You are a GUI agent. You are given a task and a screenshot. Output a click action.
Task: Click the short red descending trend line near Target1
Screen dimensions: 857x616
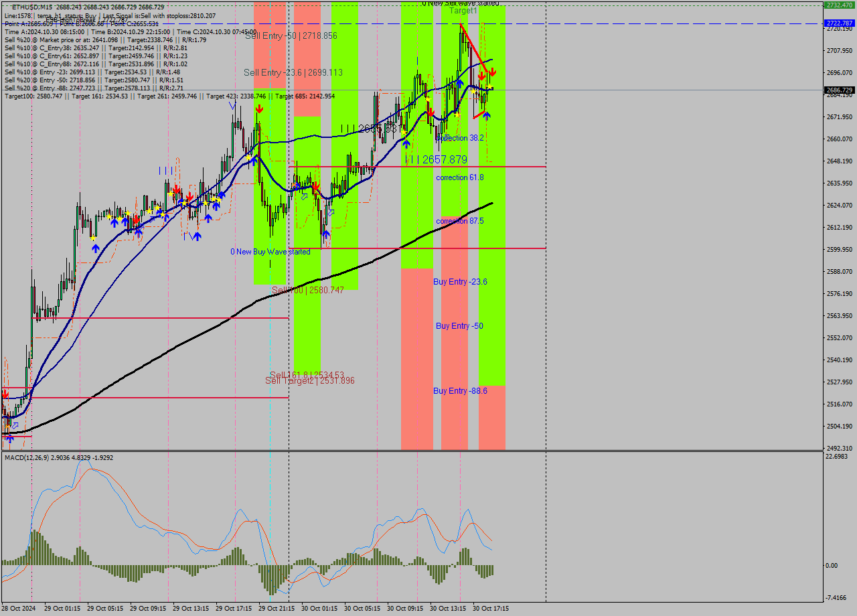click(x=475, y=47)
